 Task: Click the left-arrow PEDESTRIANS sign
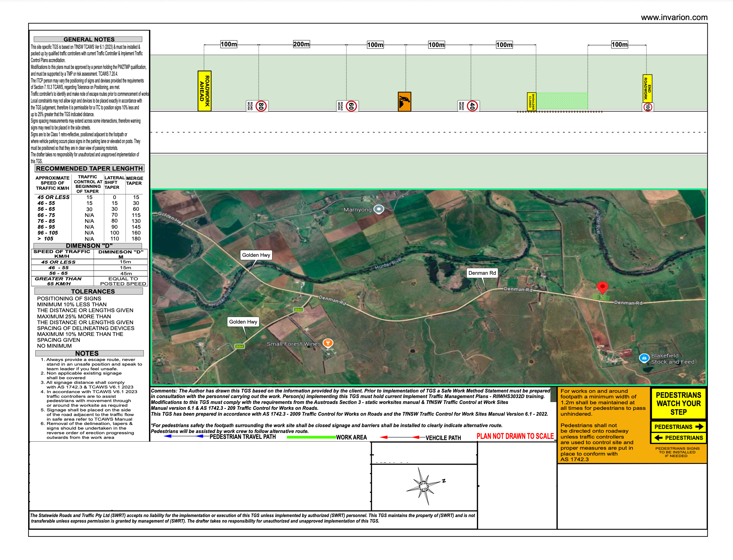pos(678,438)
